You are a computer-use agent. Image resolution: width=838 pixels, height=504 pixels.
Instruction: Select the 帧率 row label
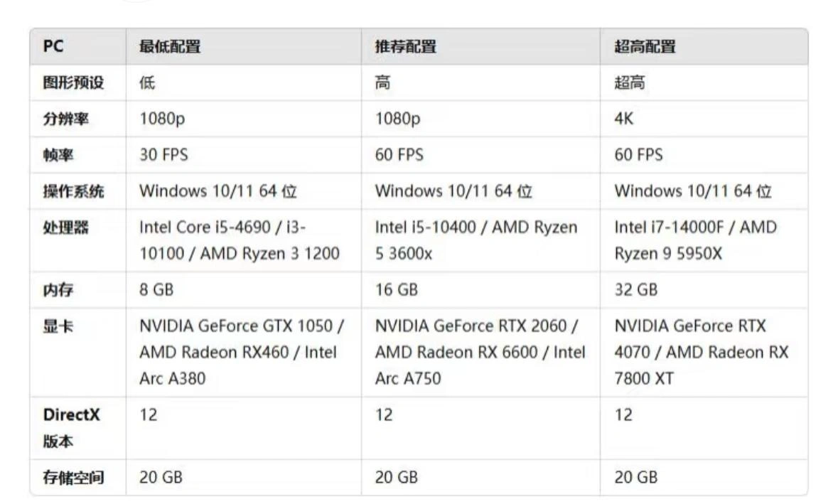pos(59,155)
